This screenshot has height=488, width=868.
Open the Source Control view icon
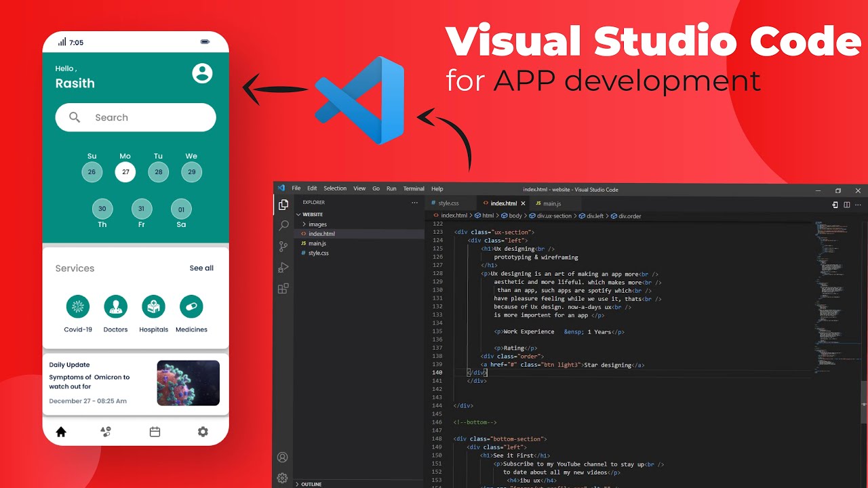pyautogui.click(x=283, y=247)
